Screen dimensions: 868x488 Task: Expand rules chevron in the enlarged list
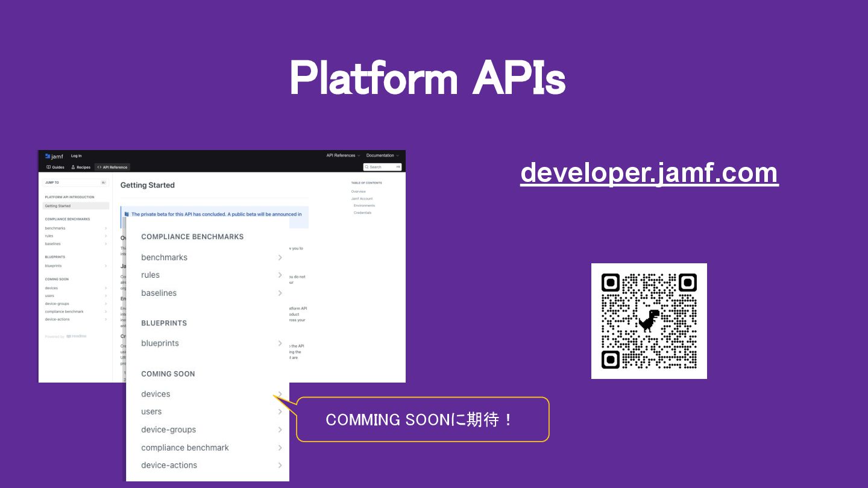tap(280, 275)
